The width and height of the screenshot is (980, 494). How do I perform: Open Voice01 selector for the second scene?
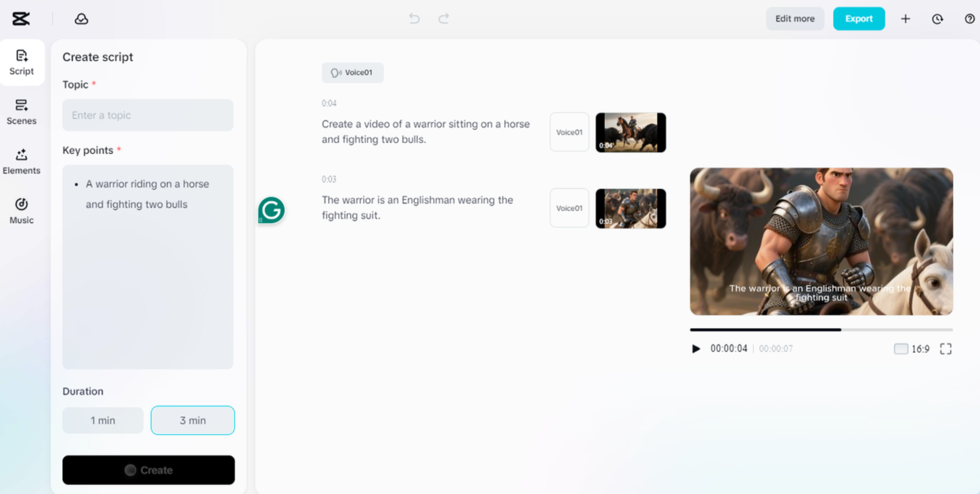pyautogui.click(x=569, y=208)
